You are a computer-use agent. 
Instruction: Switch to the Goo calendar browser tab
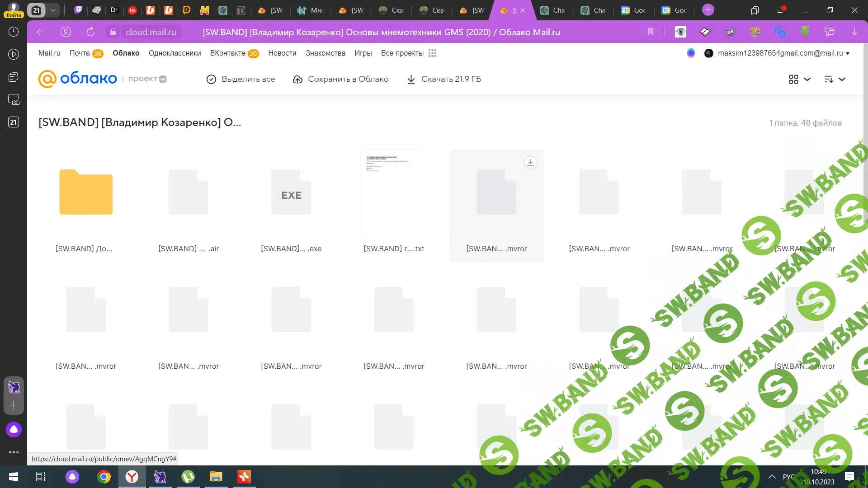[633, 10]
